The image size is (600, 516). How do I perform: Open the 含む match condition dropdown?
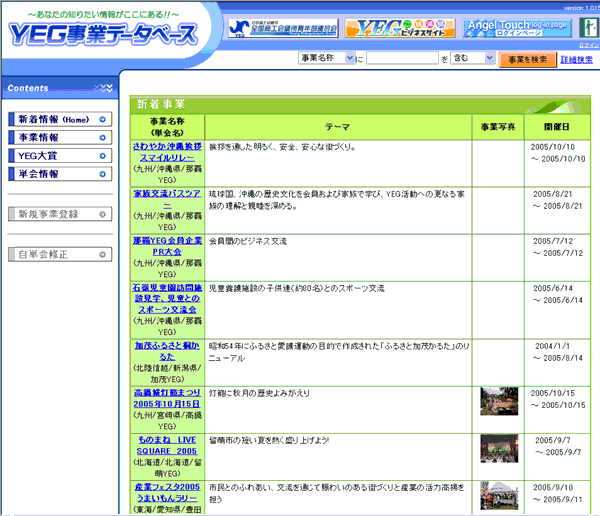coord(472,59)
